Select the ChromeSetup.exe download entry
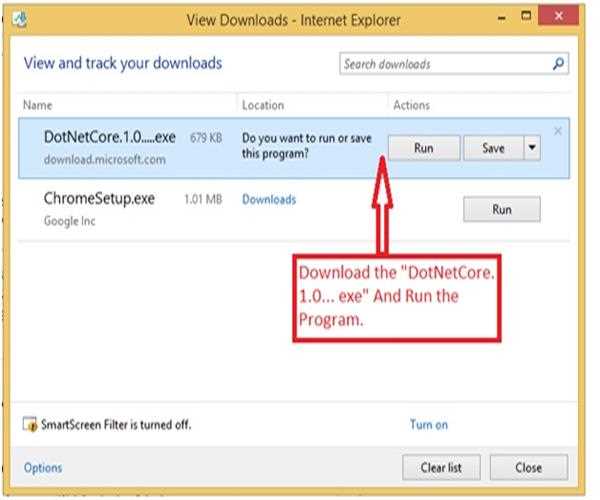Image resolution: width=600 pixels, height=500 pixels. 100,208
